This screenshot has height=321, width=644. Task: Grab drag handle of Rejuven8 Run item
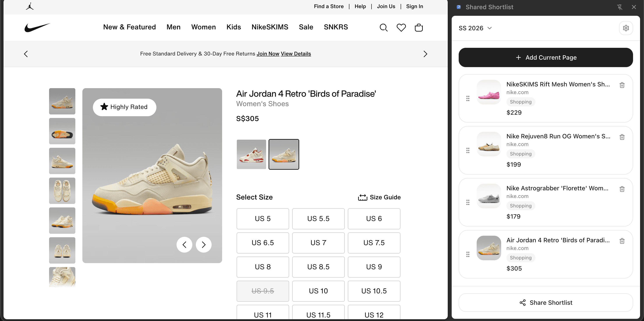pos(468,150)
